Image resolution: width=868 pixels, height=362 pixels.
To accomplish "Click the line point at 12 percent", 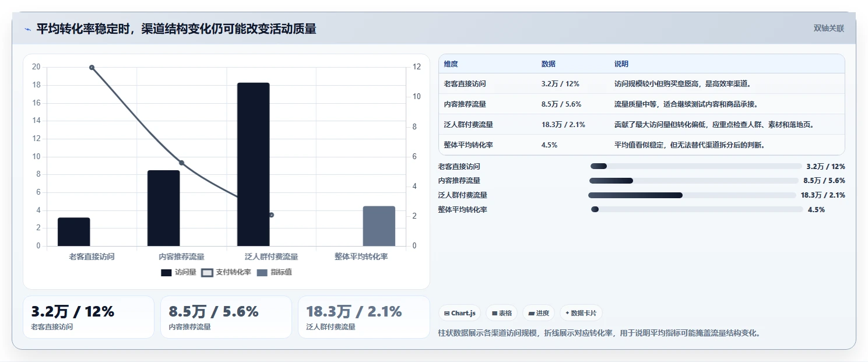I will (92, 68).
